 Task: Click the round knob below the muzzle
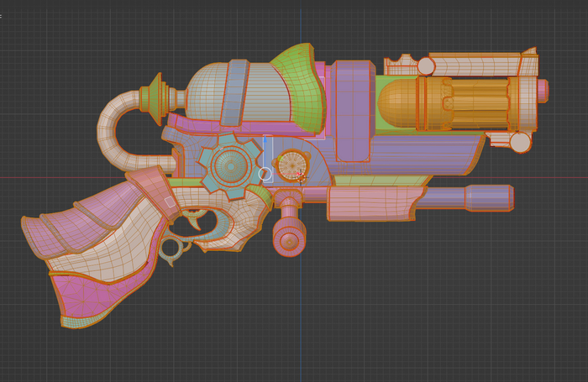pyautogui.click(x=521, y=143)
